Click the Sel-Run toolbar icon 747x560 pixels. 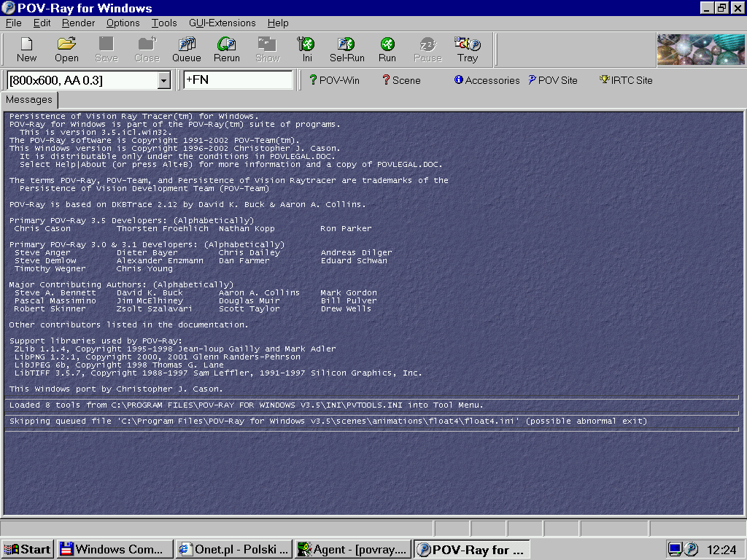(x=347, y=50)
